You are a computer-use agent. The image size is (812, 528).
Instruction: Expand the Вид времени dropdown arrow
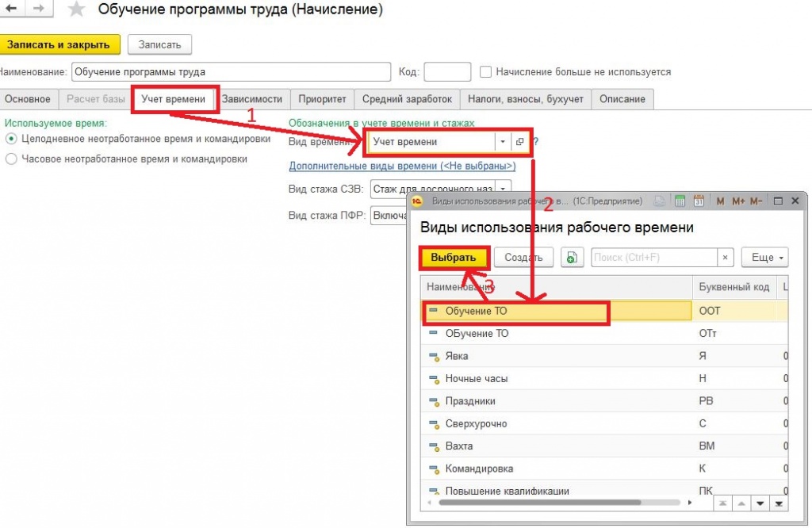(x=502, y=142)
